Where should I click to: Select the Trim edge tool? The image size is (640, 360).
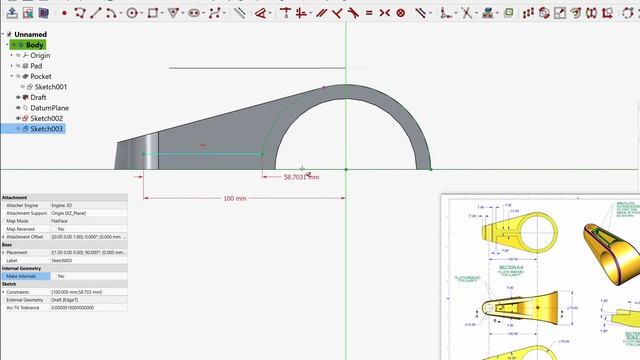(x=466, y=13)
